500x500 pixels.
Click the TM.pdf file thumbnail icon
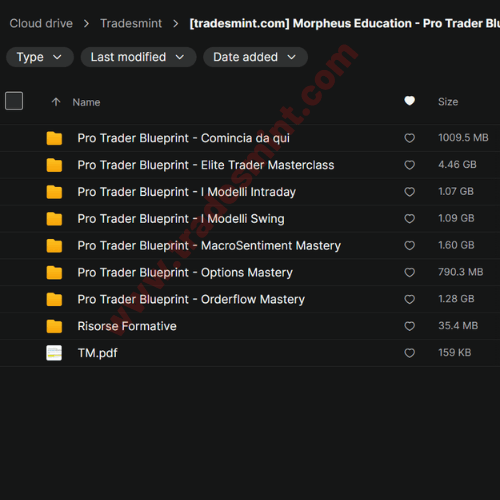coord(54,353)
